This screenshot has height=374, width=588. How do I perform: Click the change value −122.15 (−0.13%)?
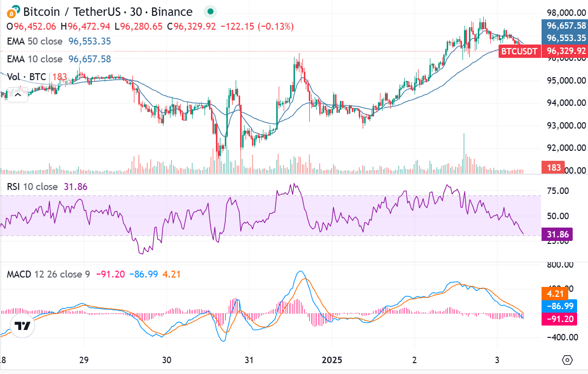(x=257, y=27)
